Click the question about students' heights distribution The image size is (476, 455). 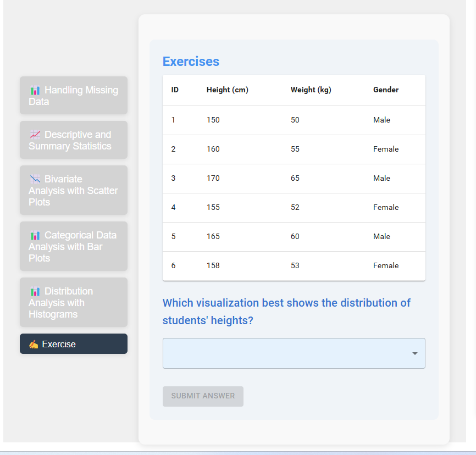[286, 312]
